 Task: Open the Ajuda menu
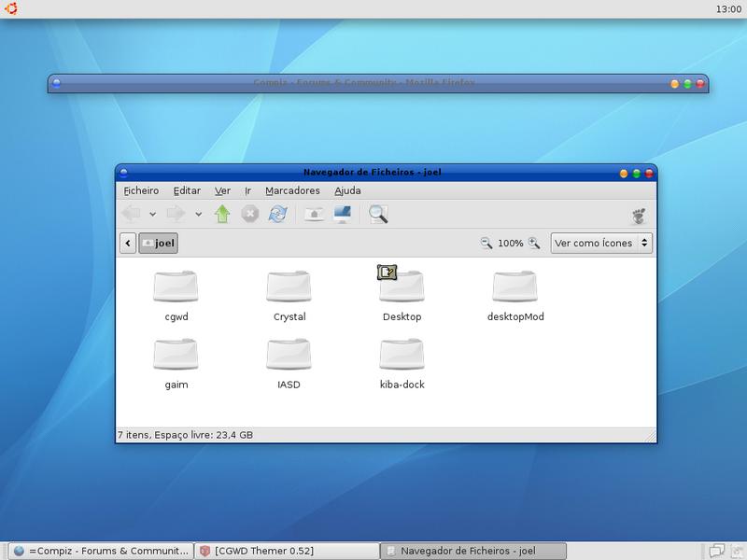click(x=347, y=191)
